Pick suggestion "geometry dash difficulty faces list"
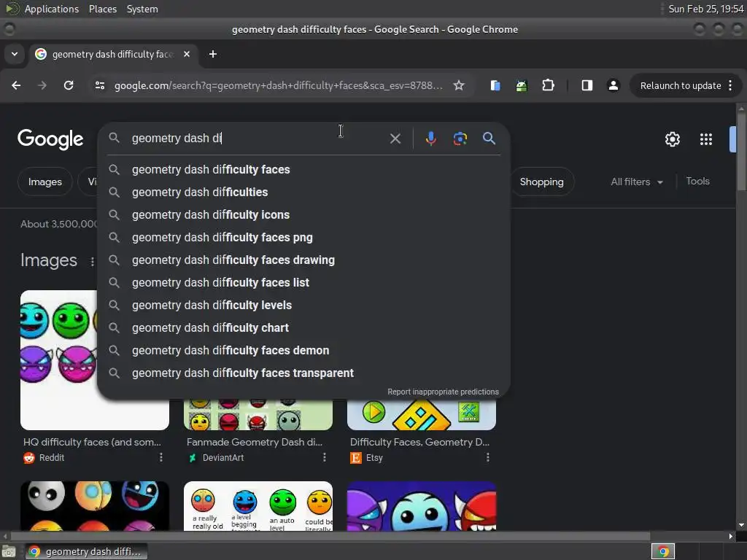The image size is (747, 560). pos(303,282)
